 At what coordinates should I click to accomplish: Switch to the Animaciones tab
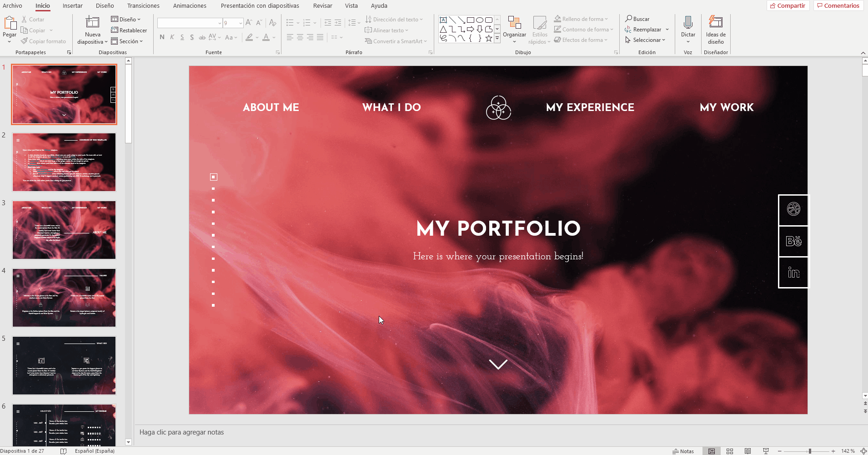(x=190, y=5)
